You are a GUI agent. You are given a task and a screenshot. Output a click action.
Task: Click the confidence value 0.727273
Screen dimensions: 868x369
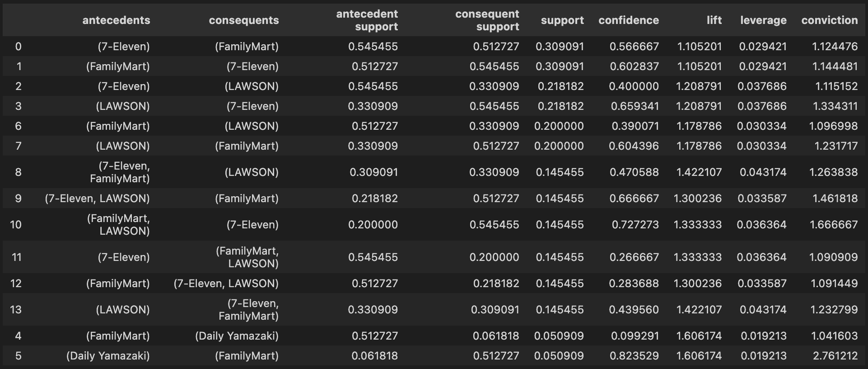[635, 225]
